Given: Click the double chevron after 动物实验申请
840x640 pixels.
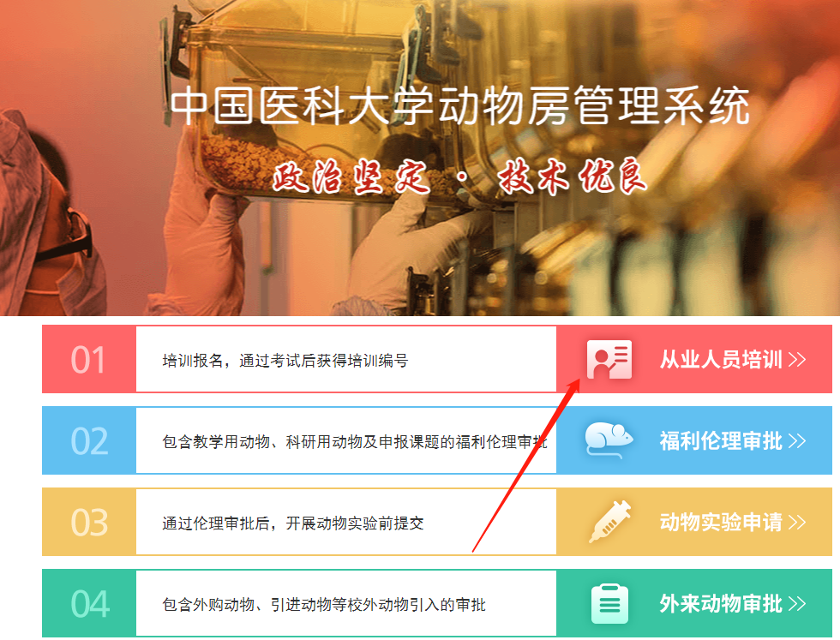Looking at the screenshot, I should pos(797,522).
